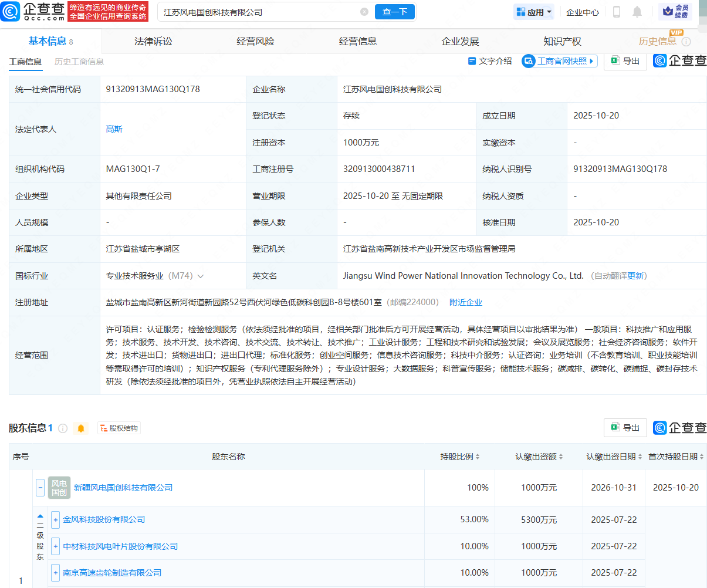Open the 应用 dropdown menu
This screenshot has width=707, height=588.
click(x=534, y=12)
